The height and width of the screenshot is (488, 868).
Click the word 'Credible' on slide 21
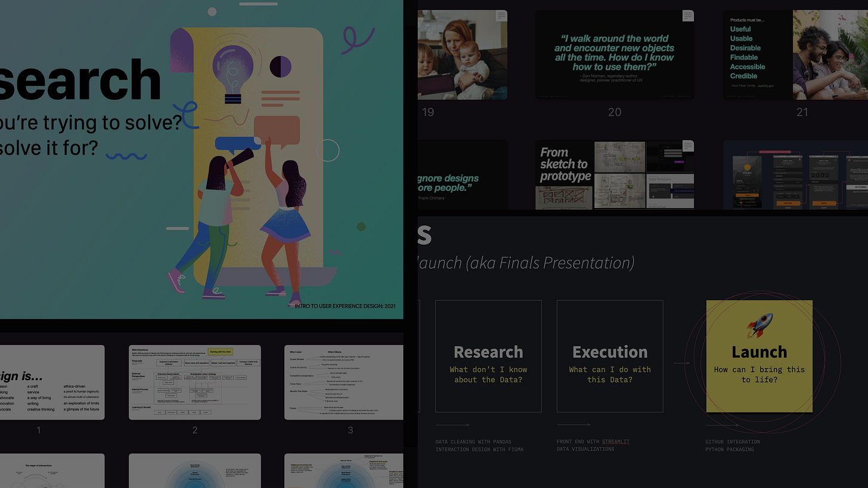tap(743, 76)
